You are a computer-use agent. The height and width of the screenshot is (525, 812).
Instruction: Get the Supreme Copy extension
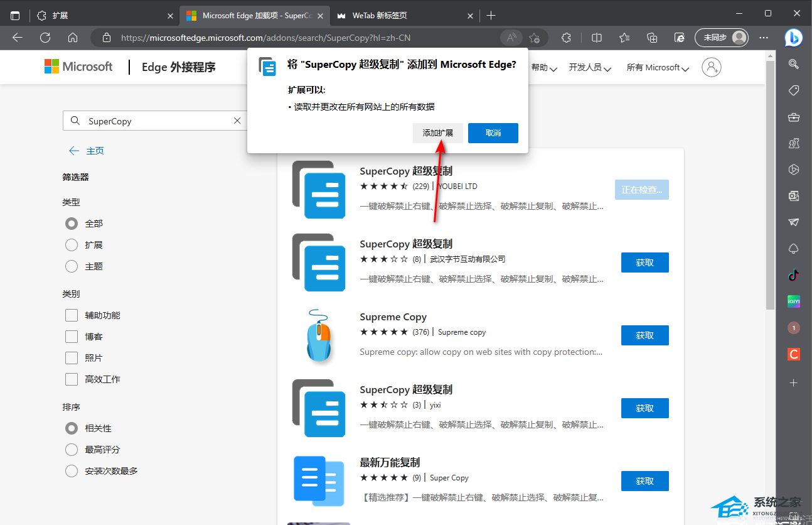pyautogui.click(x=645, y=335)
